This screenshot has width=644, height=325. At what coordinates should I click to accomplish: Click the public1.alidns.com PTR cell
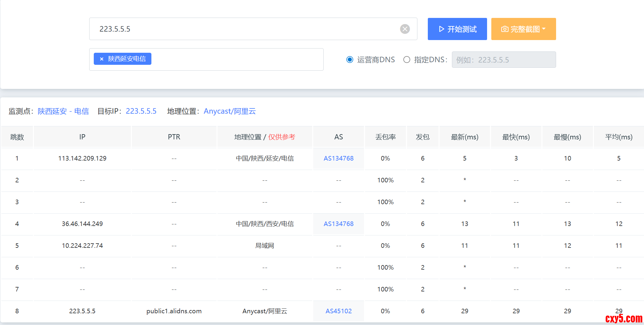coord(174,311)
